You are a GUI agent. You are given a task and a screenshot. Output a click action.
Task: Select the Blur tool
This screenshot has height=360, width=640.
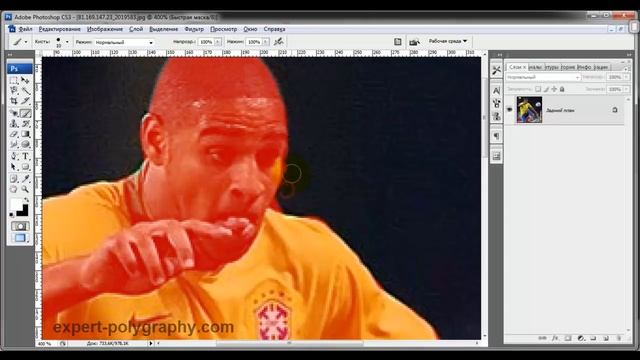14,144
